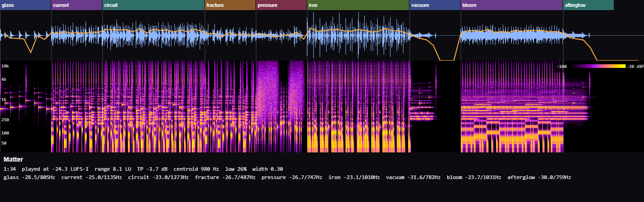Click the 250 frequency axis label

5,120
